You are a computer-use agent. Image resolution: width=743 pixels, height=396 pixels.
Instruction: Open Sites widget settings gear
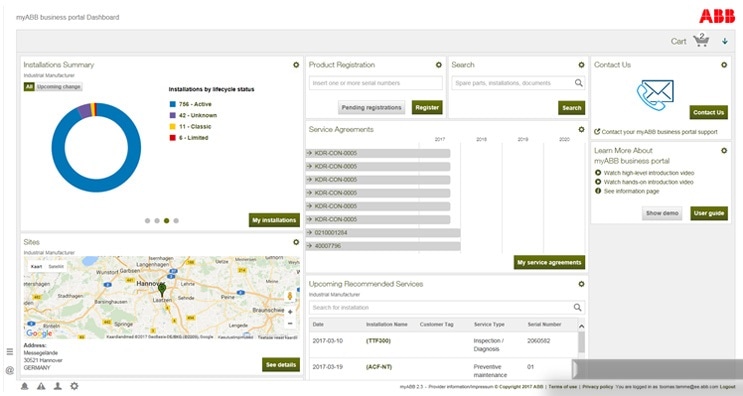(296, 242)
